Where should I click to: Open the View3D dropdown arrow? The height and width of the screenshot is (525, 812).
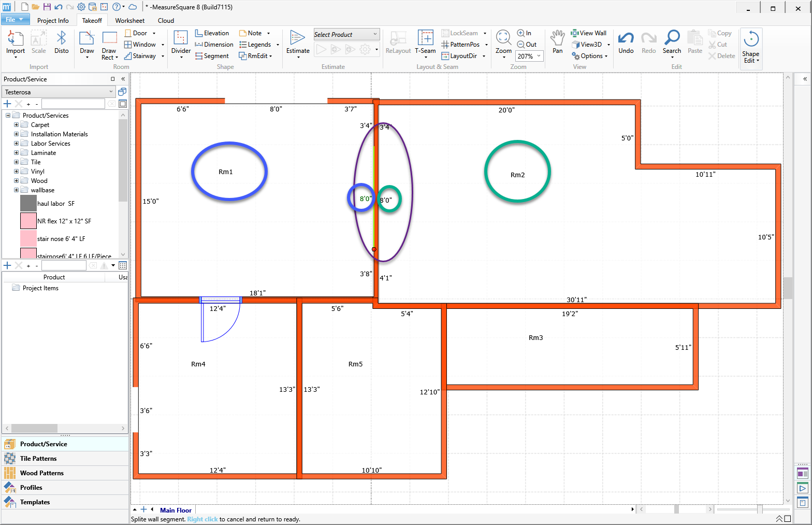click(x=608, y=45)
